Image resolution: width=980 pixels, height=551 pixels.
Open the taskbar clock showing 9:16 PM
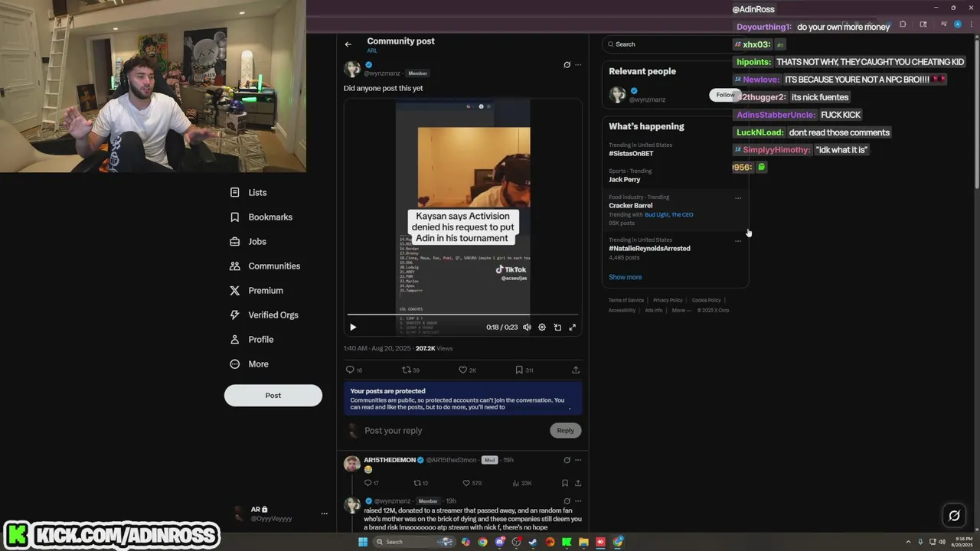(961, 542)
